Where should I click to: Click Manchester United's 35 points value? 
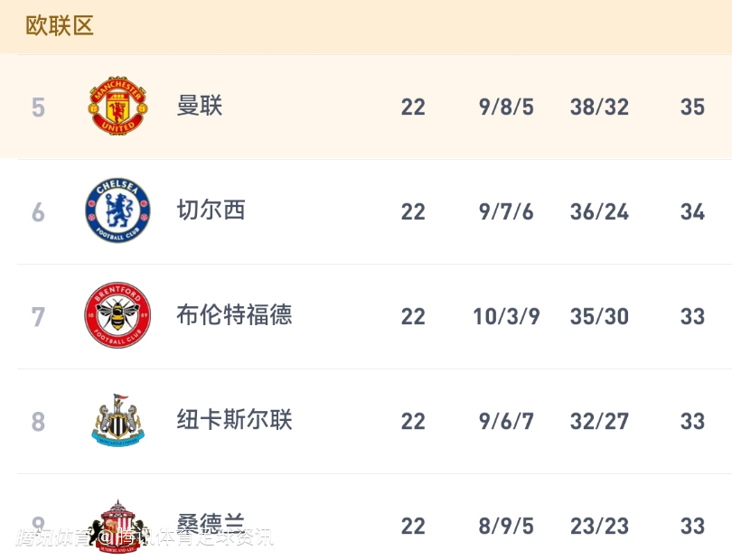[692, 107]
